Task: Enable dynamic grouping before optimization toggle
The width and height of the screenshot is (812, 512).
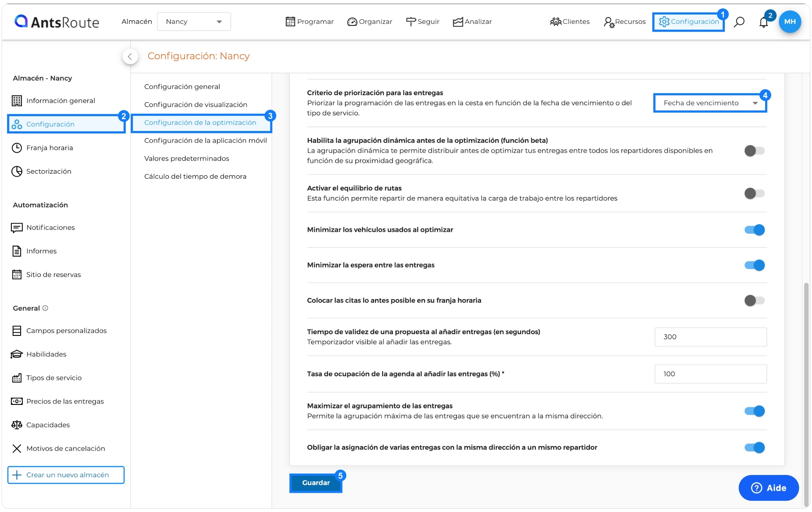Action: (x=754, y=150)
